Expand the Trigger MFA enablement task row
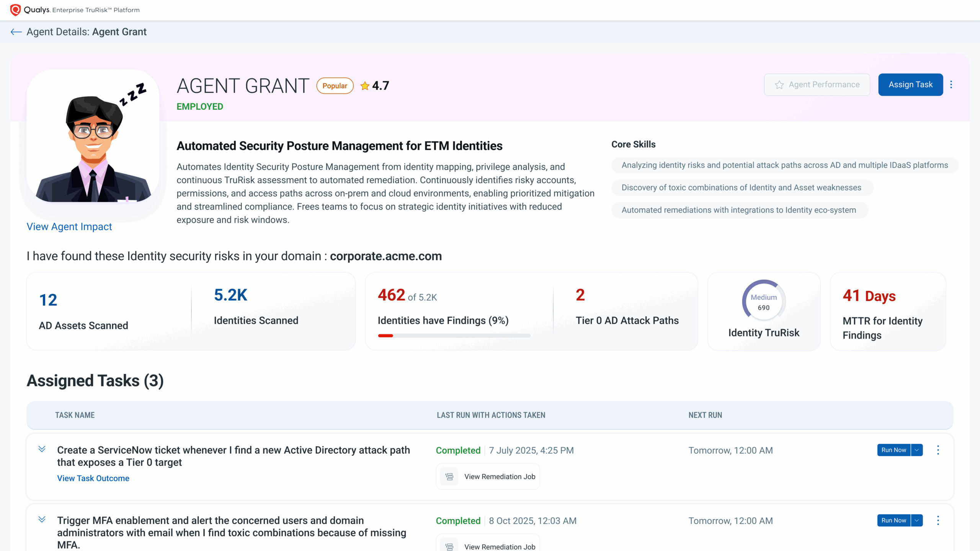Viewport: 980px width, 551px height. click(42, 520)
